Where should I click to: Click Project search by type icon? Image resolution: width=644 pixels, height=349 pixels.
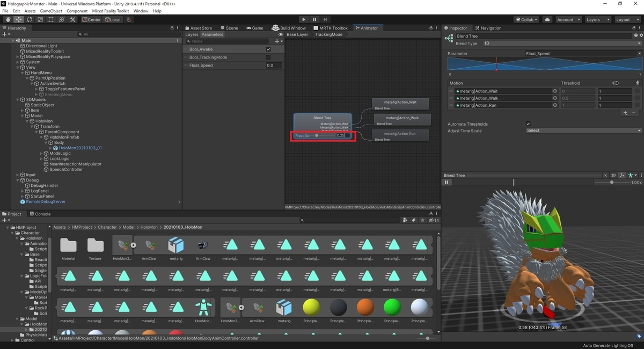(x=406, y=220)
